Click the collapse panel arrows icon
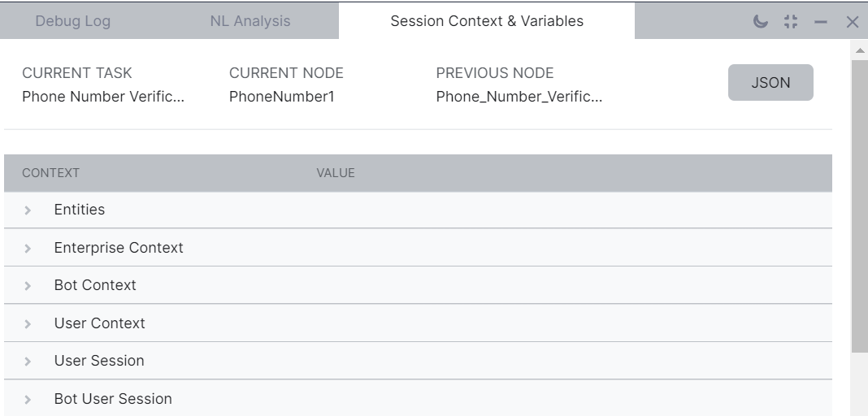The width and height of the screenshot is (868, 416). [791, 22]
